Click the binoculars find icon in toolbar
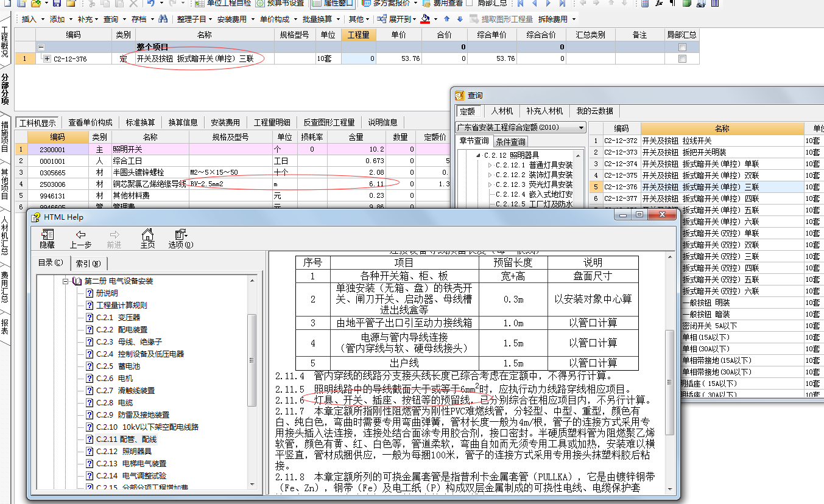 (163, 19)
